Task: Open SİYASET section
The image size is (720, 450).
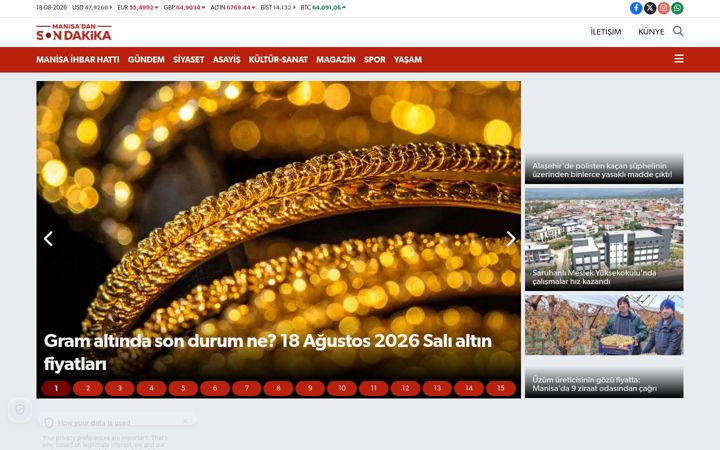Action: tap(188, 60)
